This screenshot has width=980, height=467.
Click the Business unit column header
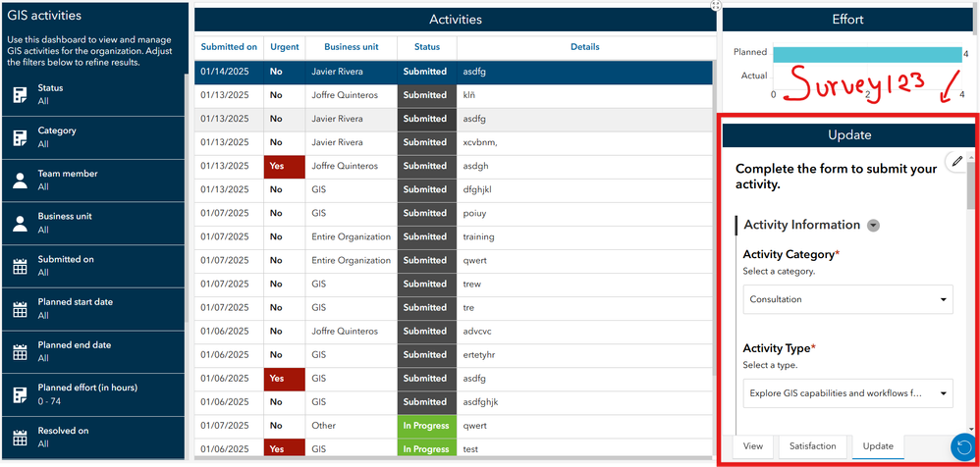click(352, 47)
